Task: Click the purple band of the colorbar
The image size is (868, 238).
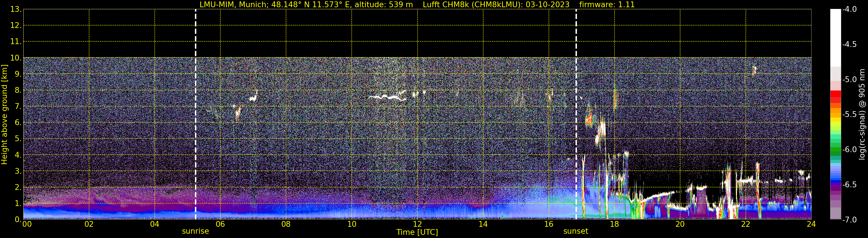Action: [836, 189]
